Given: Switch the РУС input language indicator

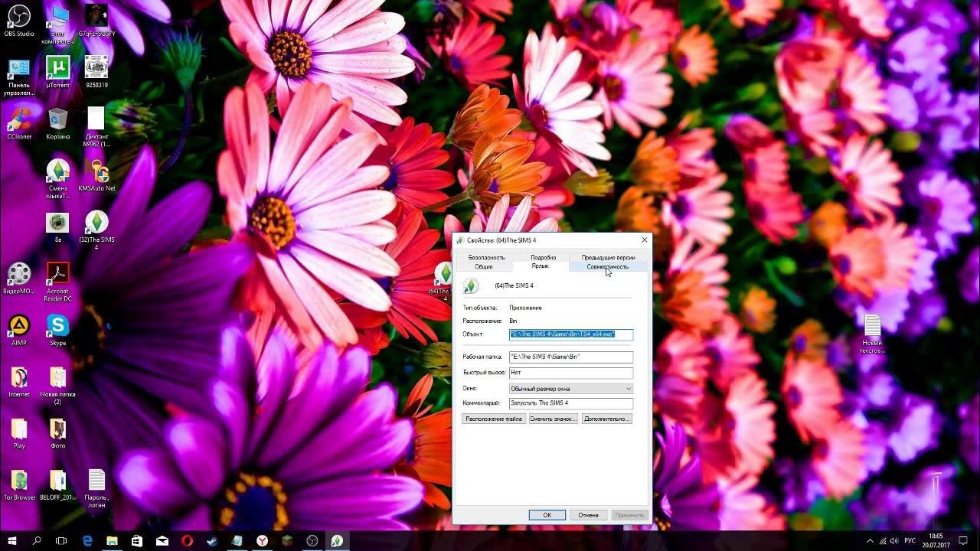Looking at the screenshot, I should [911, 541].
